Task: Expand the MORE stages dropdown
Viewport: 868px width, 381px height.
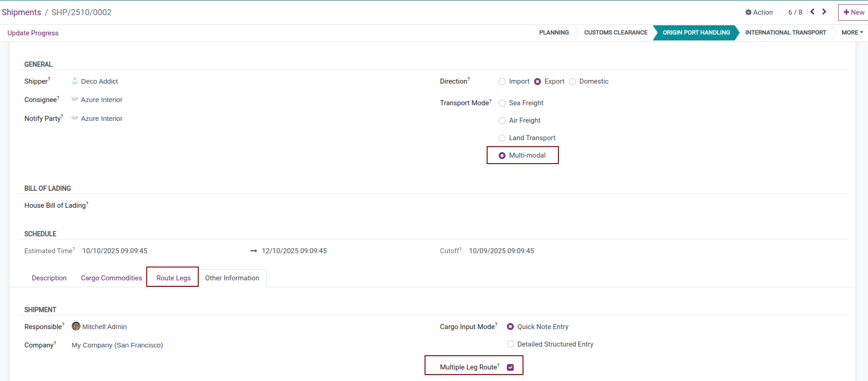Action: [x=852, y=33]
